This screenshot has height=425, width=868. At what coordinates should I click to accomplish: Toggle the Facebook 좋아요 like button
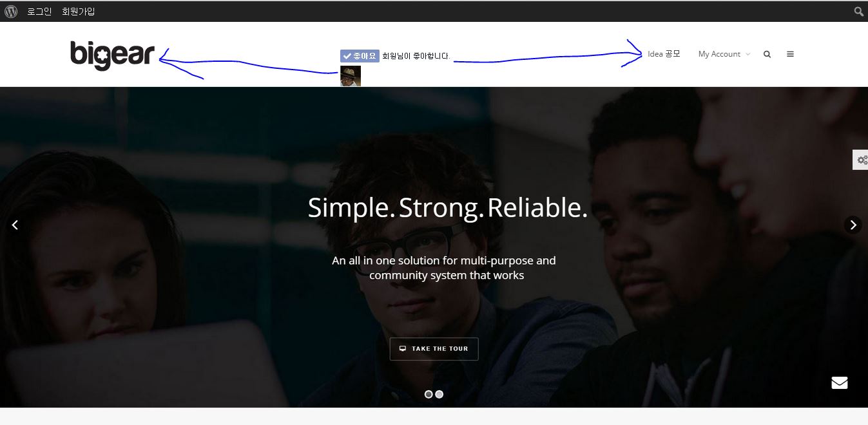[x=360, y=56]
